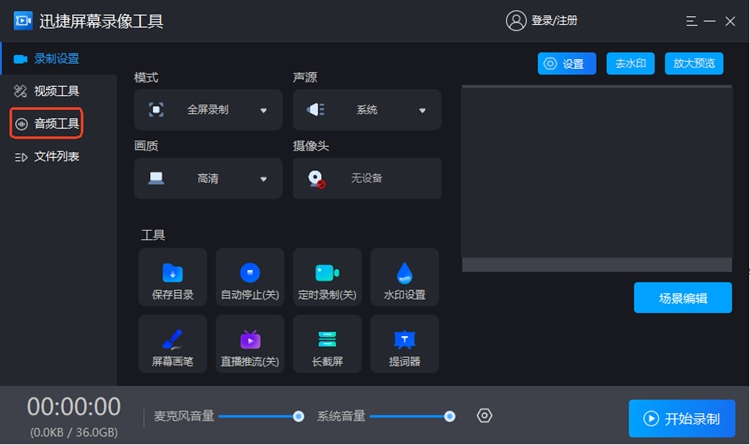Open the 长截屏 long screenshot tool
The height and width of the screenshot is (445, 750).
[x=327, y=344]
